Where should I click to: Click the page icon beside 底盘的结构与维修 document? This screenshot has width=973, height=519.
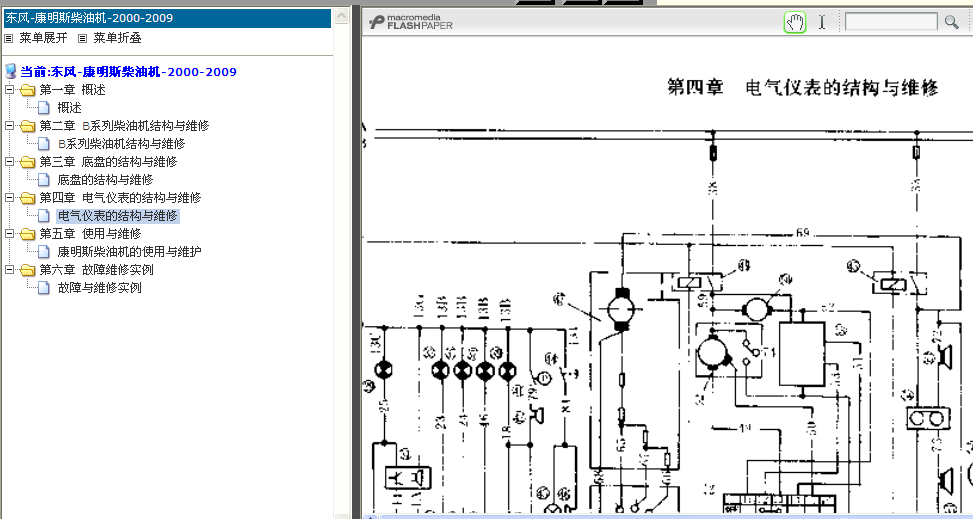coord(43,180)
